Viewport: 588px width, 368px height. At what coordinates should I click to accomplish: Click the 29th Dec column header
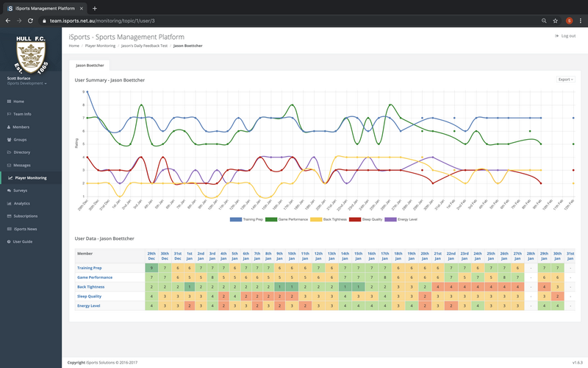151,256
